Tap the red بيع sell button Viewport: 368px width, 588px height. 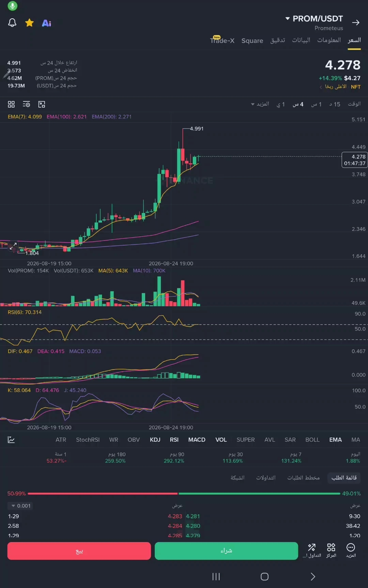[x=79, y=551]
